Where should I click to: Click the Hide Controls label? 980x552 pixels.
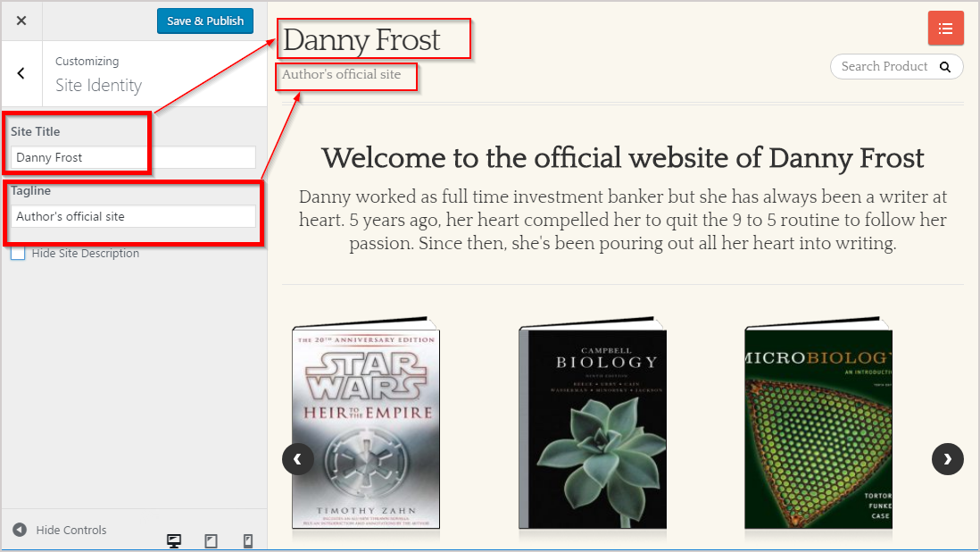(x=71, y=531)
